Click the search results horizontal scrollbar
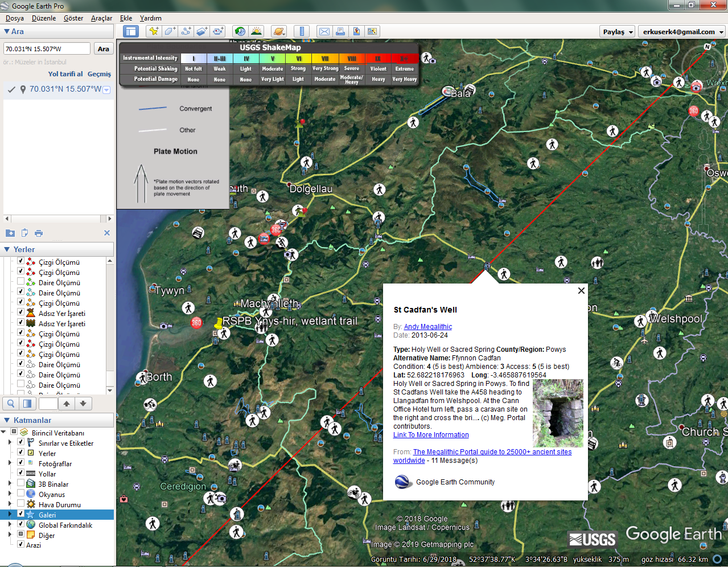Screen dimensions: 728x567 (x=58, y=219)
